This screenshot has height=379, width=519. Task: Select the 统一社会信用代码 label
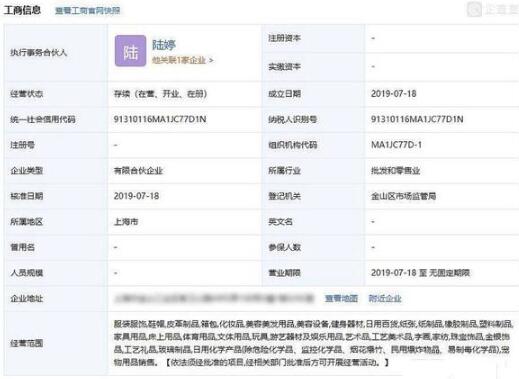(x=43, y=119)
